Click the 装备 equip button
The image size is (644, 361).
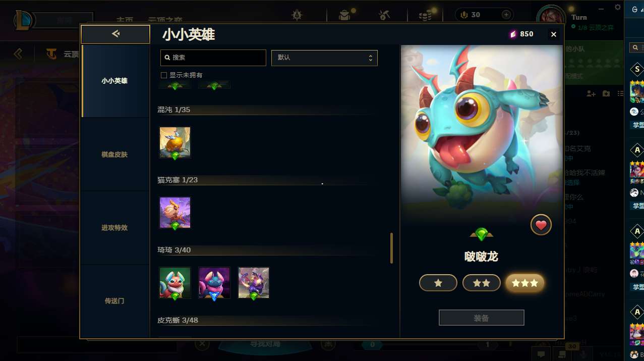pyautogui.click(x=482, y=318)
